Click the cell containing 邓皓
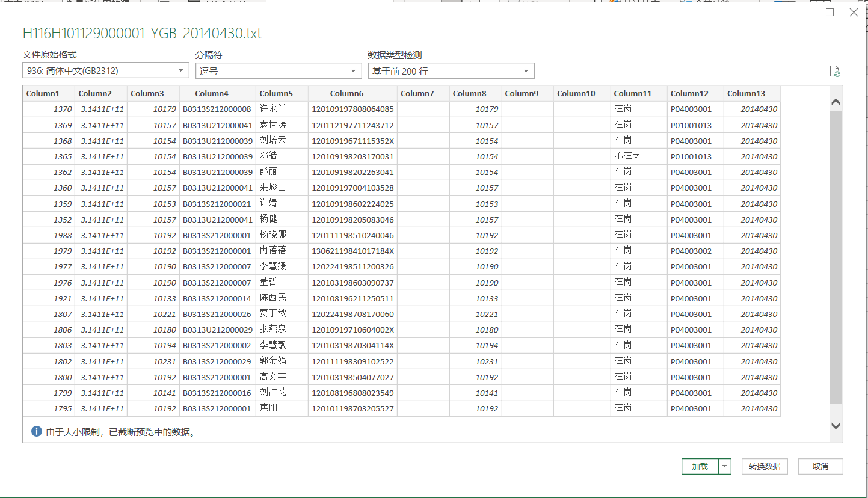Viewport: 868px width, 498px height. click(x=282, y=156)
